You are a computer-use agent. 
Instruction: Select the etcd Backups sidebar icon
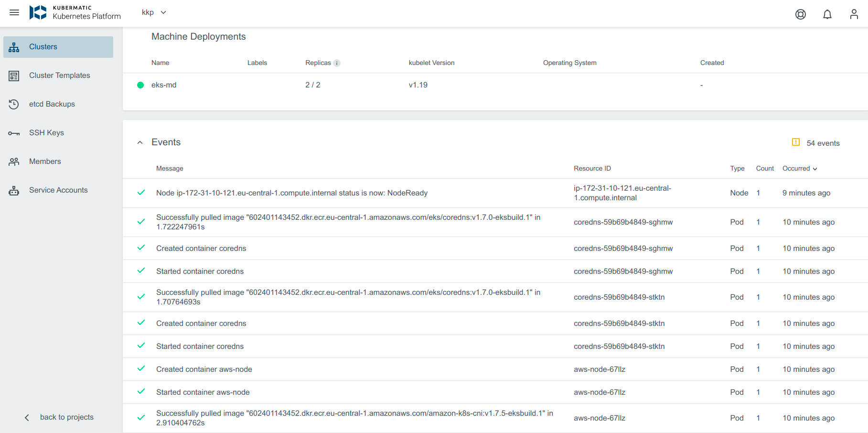coord(14,104)
